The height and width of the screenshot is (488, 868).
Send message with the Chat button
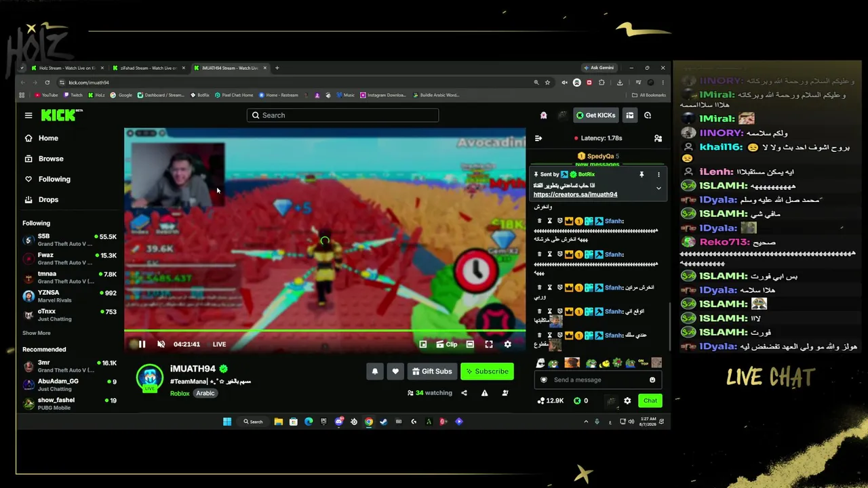pos(650,401)
